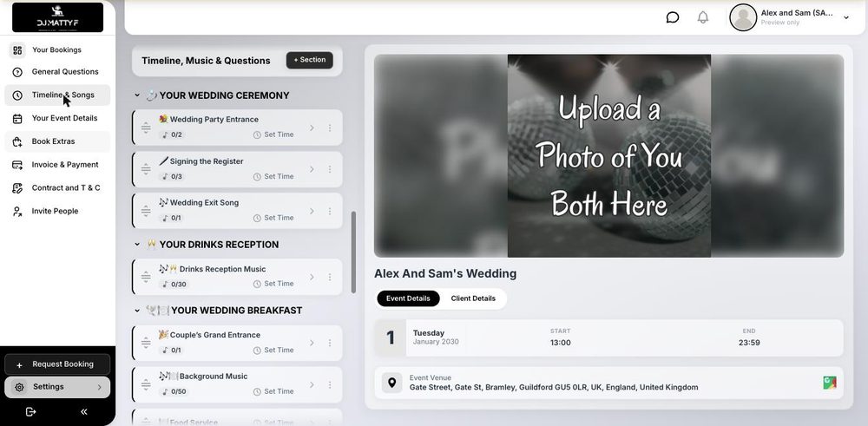
Task: Set Time for Wedding Exit Song
Action: pyautogui.click(x=273, y=219)
